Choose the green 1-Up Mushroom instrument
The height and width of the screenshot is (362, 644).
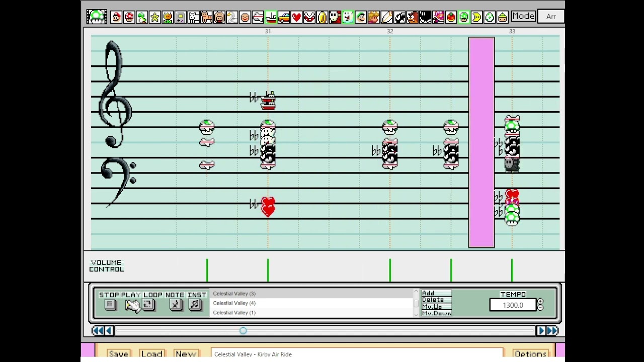464,17
